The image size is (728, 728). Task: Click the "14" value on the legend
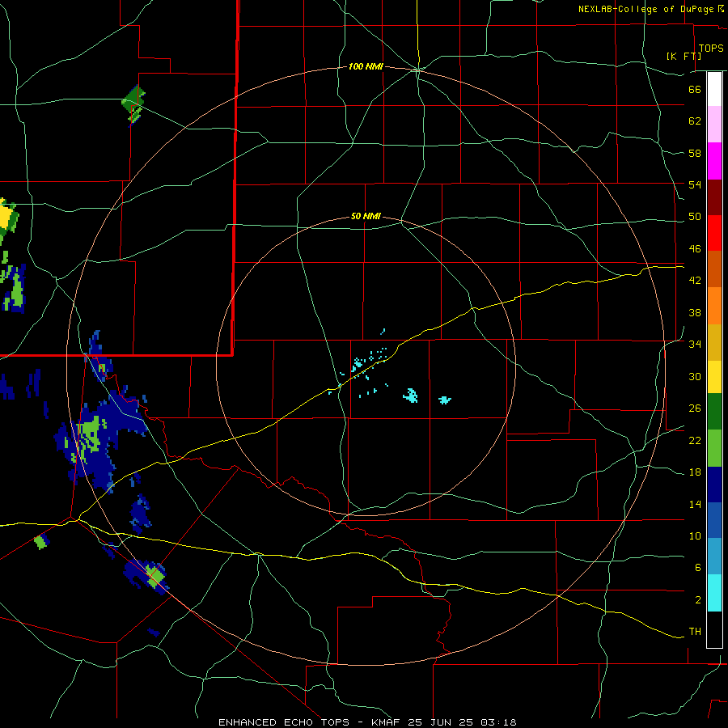tap(695, 504)
